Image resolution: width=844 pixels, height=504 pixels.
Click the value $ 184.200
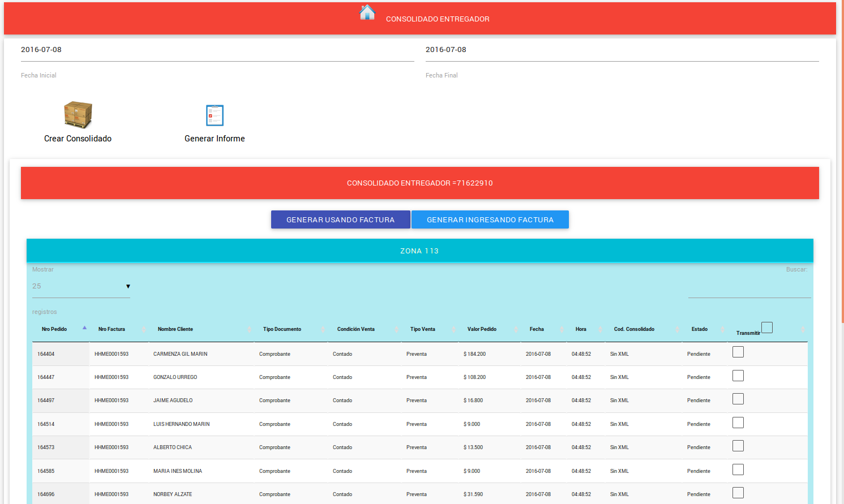pos(474,354)
